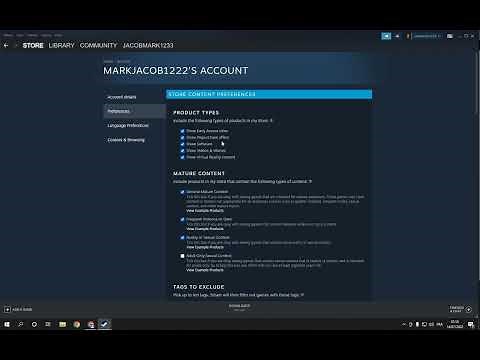The image size is (480, 360).
Task: Switch to Big Picture mode icon
Action: 450,36
